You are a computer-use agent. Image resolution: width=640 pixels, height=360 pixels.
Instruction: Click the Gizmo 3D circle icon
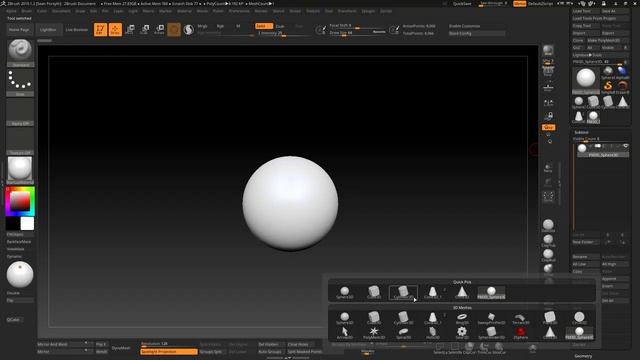tap(174, 29)
